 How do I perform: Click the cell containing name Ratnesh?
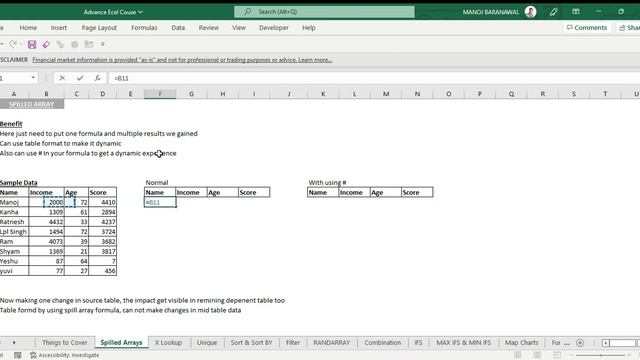tap(14, 222)
